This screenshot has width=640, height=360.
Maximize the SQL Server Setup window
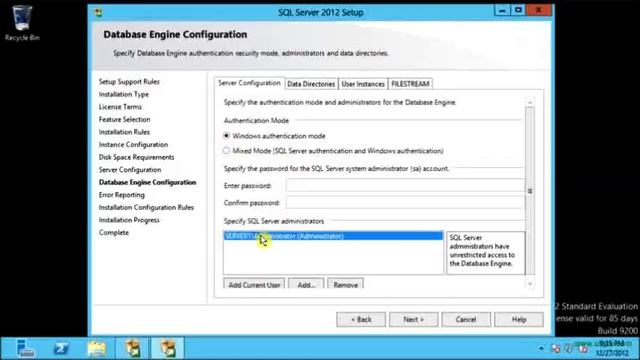pyautogui.click(x=518, y=10)
